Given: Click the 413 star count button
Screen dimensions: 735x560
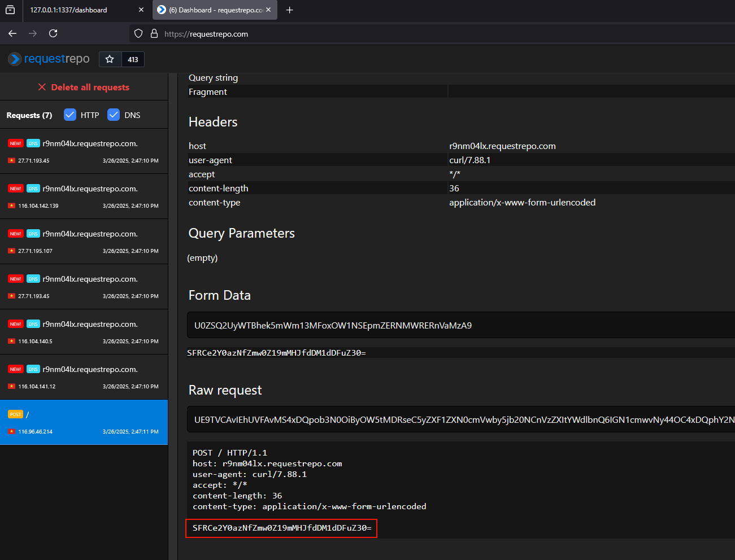Looking at the screenshot, I should click(x=133, y=59).
